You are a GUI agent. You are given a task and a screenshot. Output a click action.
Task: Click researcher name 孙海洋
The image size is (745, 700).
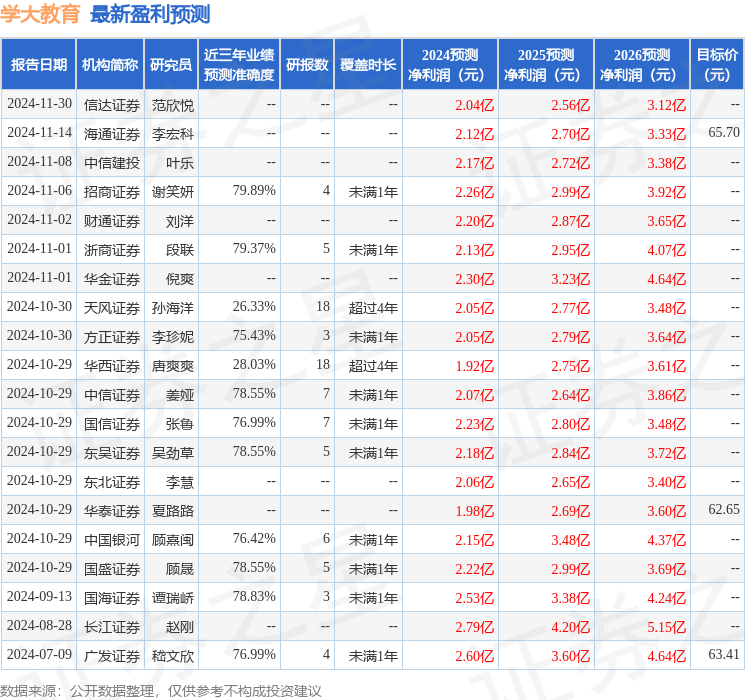173,308
